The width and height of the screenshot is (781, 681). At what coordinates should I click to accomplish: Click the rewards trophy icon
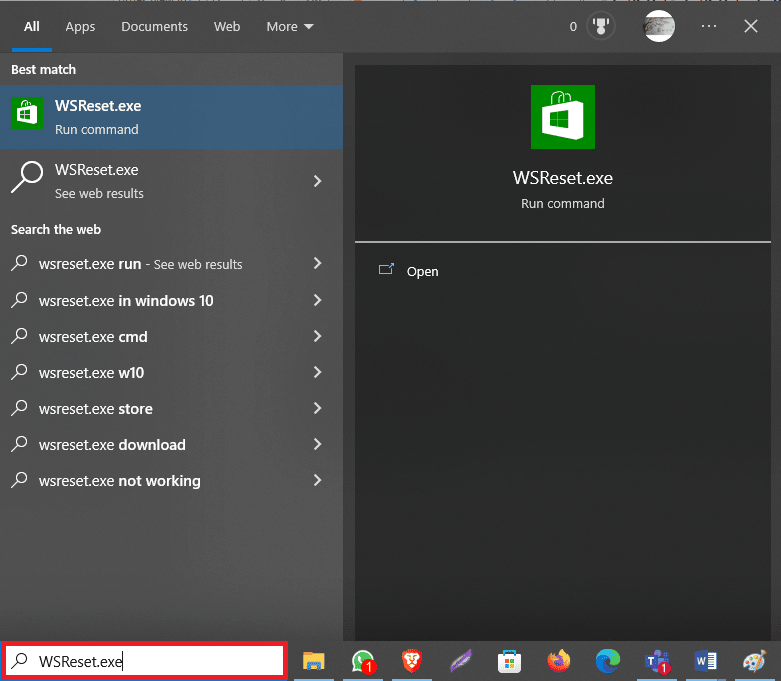[x=601, y=26]
